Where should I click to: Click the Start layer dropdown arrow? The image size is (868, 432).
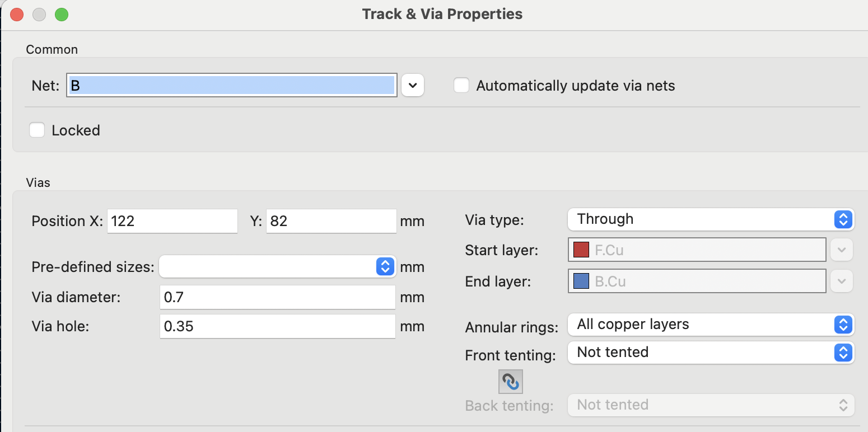841,250
